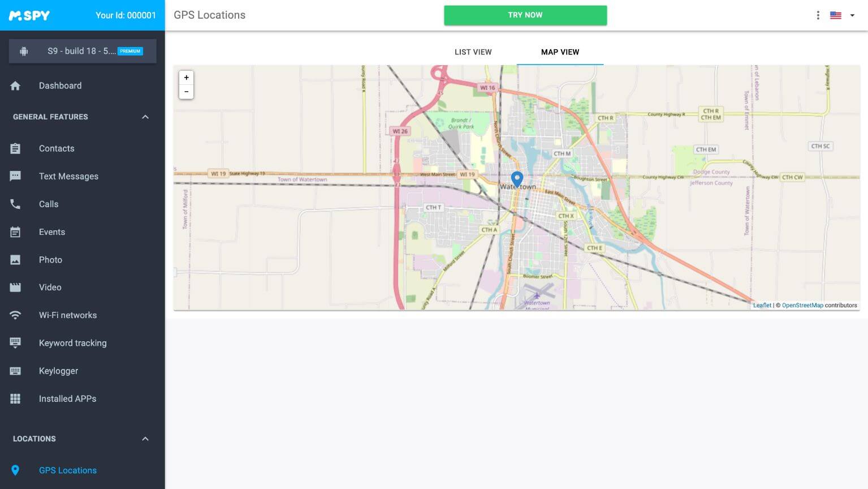Open Text Messages monitoring
868x489 pixels.
[x=68, y=176]
